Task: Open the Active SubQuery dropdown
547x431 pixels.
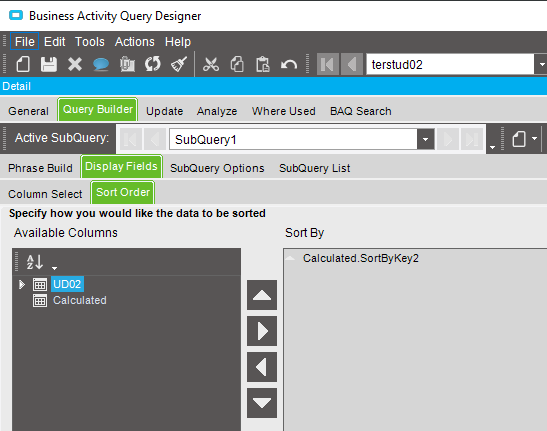Action: [425, 139]
